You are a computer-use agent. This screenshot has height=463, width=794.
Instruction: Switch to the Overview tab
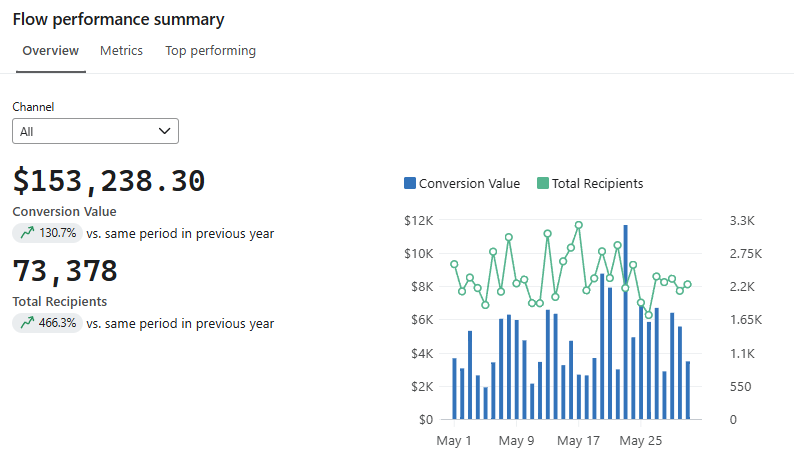[x=51, y=51]
